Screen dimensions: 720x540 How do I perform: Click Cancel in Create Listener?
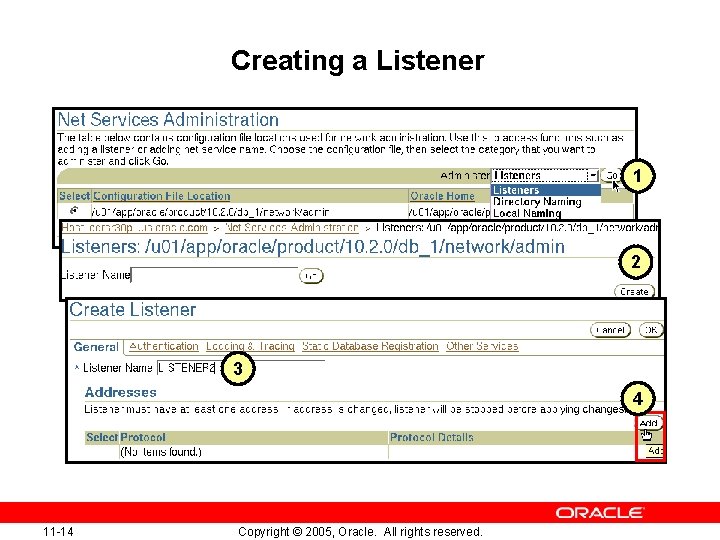[610, 330]
